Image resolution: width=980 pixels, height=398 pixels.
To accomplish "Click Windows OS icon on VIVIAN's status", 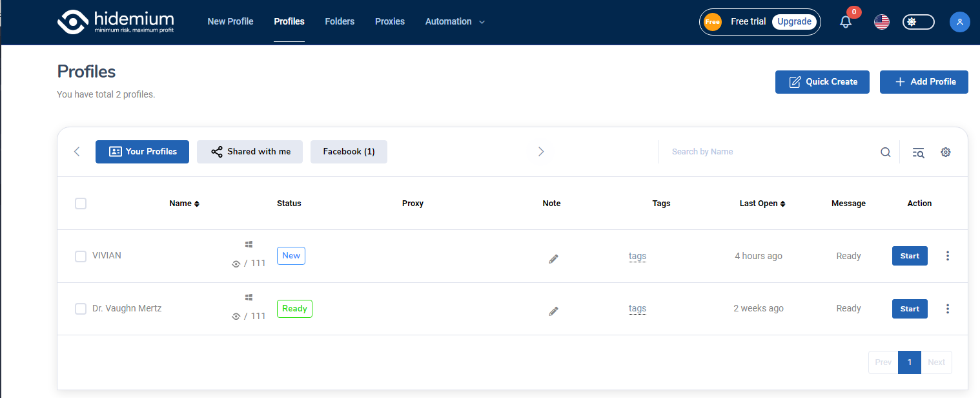I will pos(249,244).
